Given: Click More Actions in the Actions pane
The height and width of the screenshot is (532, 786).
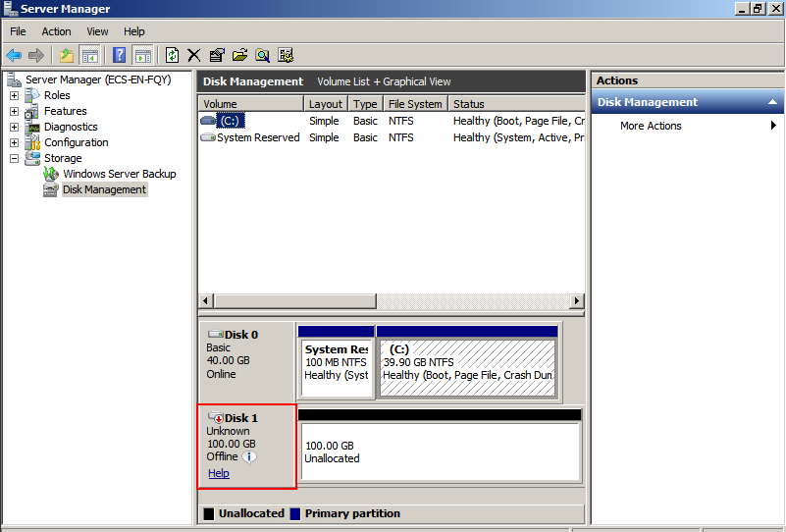Looking at the screenshot, I should tap(651, 126).
